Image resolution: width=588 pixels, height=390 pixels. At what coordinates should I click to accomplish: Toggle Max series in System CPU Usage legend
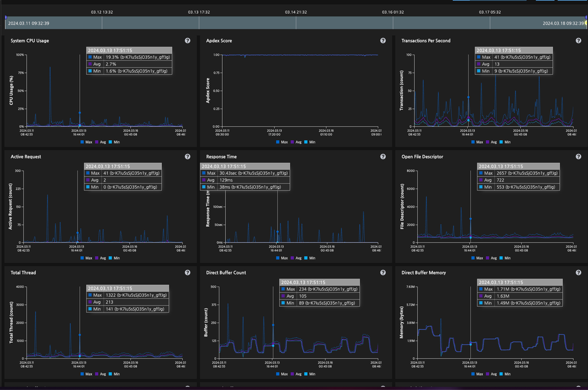click(x=86, y=142)
